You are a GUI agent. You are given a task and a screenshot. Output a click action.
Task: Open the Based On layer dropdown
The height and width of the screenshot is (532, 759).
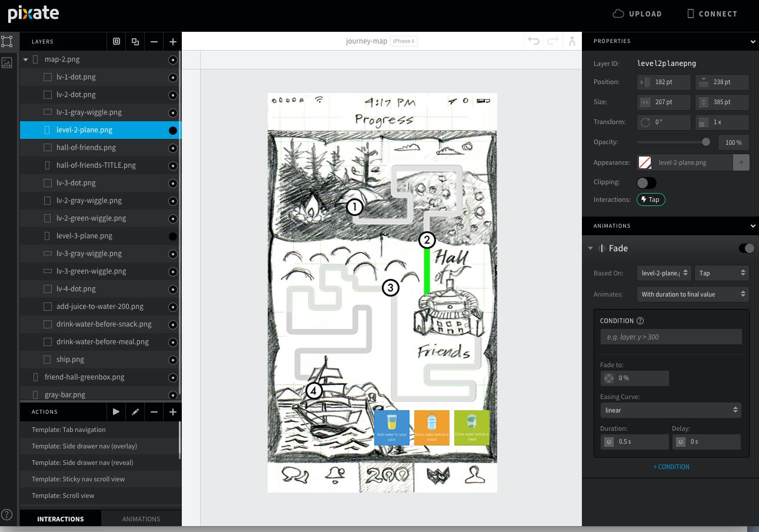pyautogui.click(x=664, y=273)
